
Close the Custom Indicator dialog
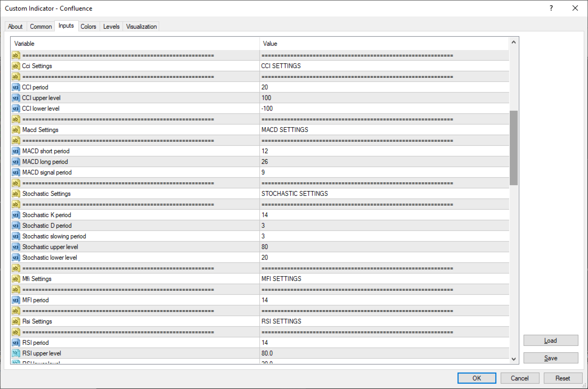click(x=575, y=8)
